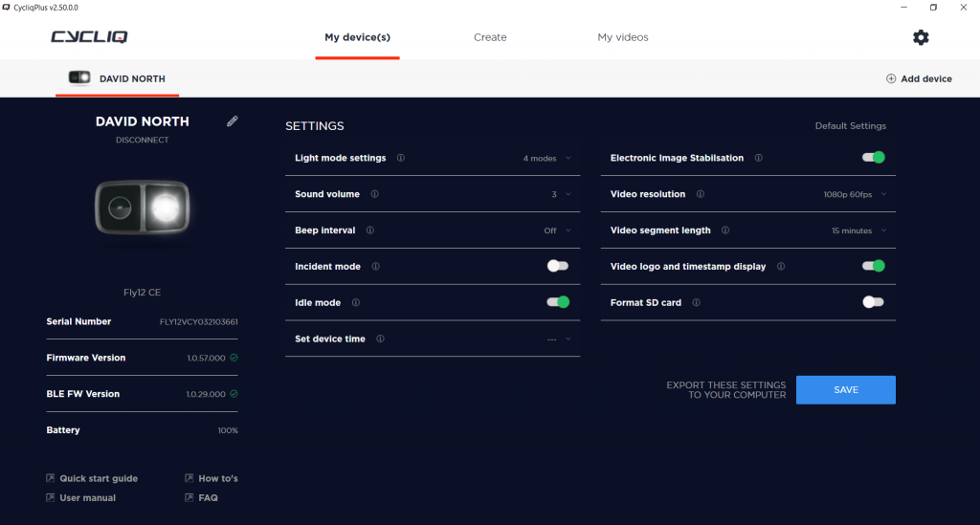Click the Fly12 CE device image
Image resolution: width=980 pixels, height=525 pixels.
[x=143, y=208]
